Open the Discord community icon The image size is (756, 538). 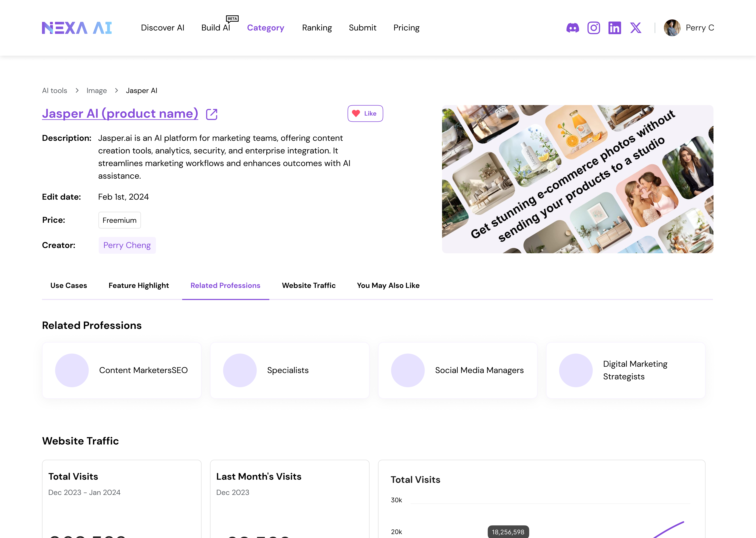point(573,28)
